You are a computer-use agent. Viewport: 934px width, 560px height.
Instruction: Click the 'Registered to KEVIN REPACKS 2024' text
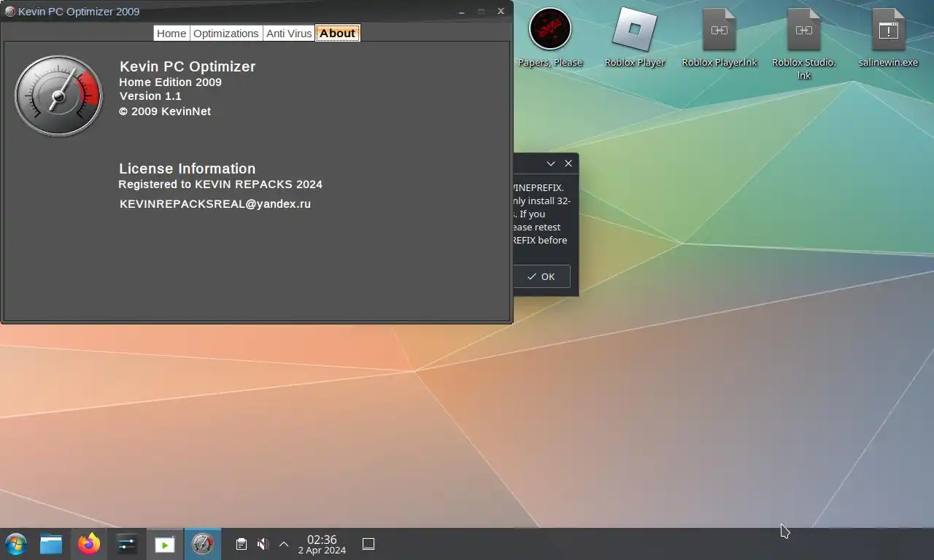(x=220, y=184)
